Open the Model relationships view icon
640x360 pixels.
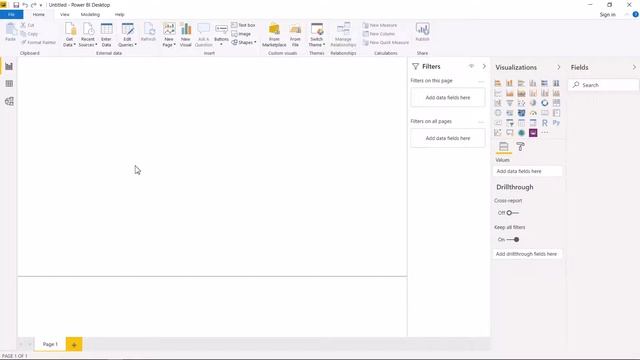9,101
